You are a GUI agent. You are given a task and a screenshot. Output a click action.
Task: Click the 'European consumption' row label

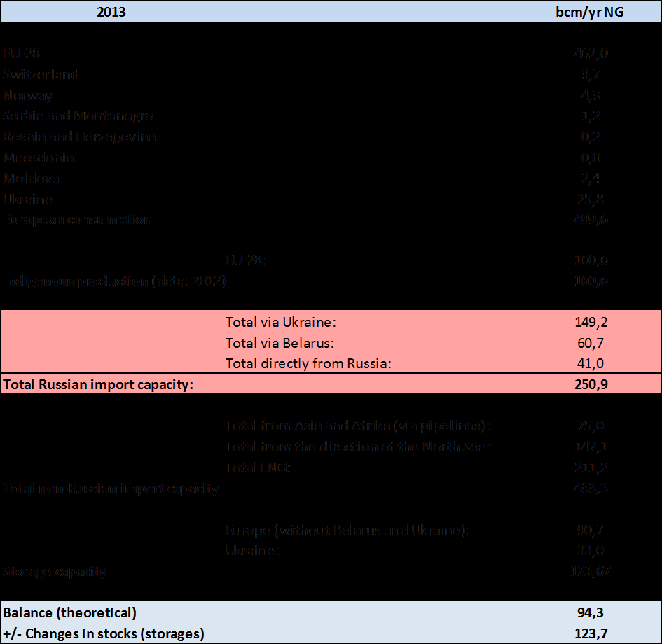tap(77, 219)
